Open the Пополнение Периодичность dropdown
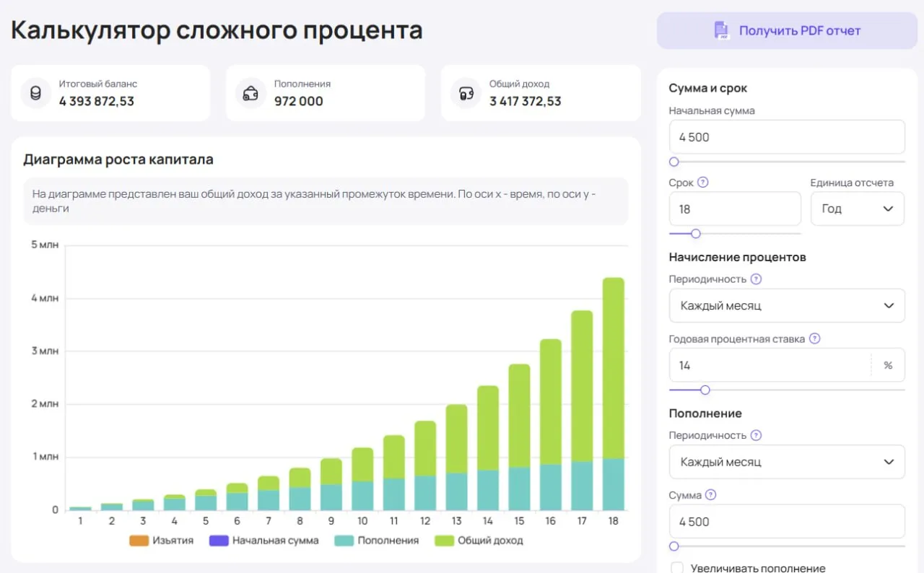The height and width of the screenshot is (573, 924). click(x=787, y=462)
